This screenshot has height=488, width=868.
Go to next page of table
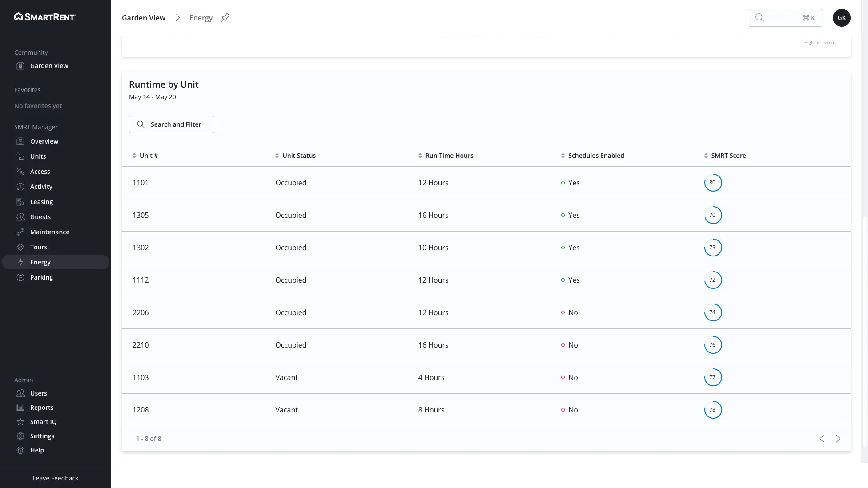click(838, 439)
